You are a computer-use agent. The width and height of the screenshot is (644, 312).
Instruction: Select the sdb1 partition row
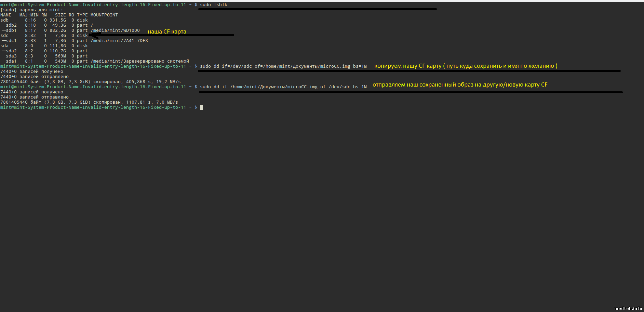pyautogui.click(x=11, y=30)
